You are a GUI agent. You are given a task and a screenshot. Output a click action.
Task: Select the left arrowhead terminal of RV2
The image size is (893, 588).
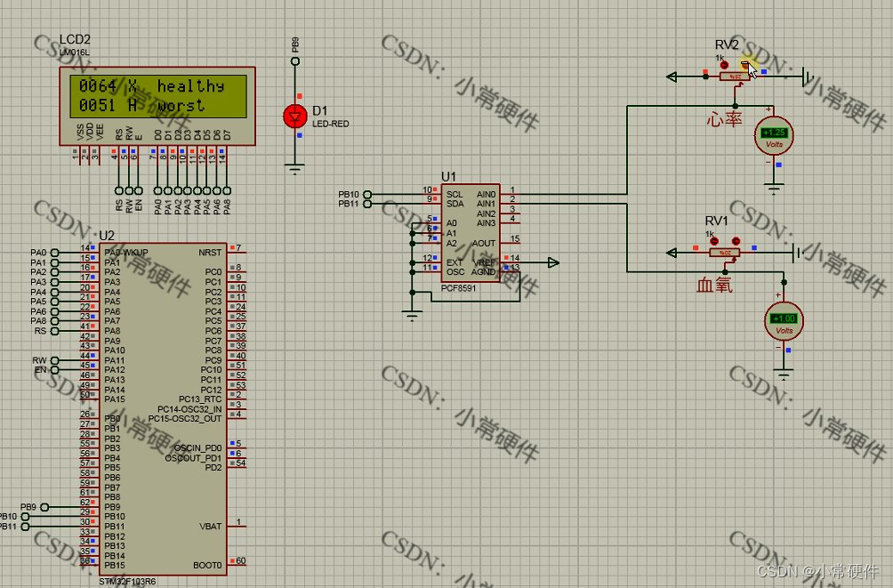pos(671,77)
